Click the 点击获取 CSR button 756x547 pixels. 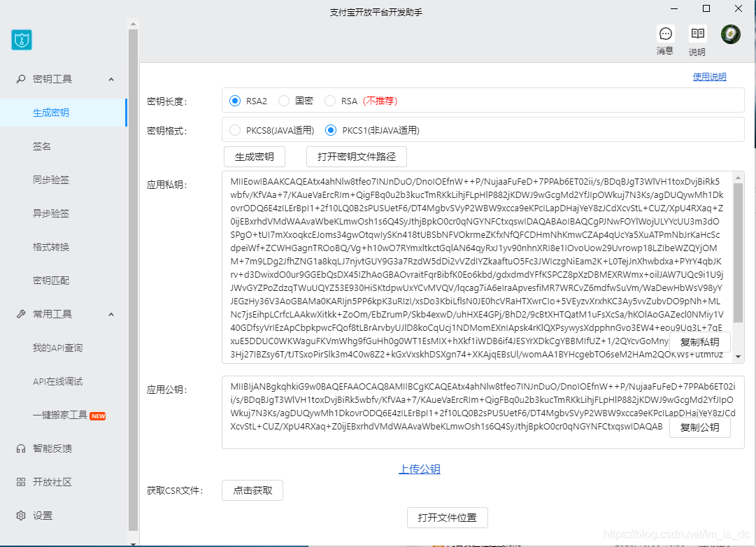click(x=252, y=490)
